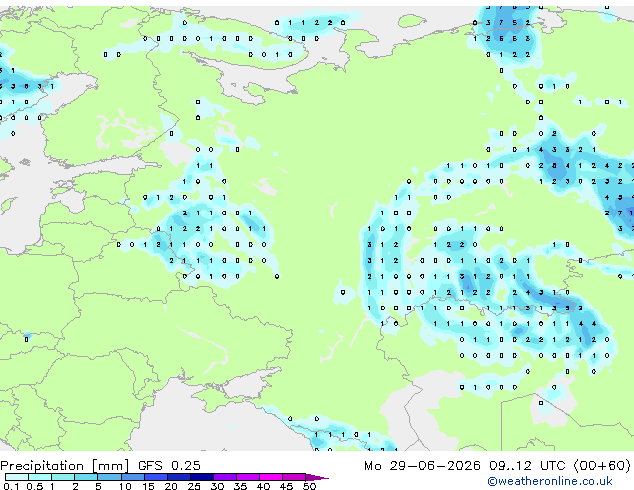Click the '0.1' legend scale label
Screen dimensions: 634x490
click(x=11, y=486)
